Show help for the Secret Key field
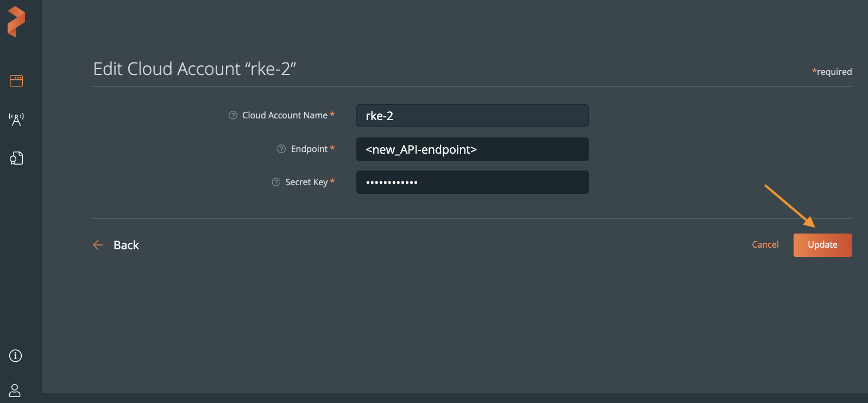This screenshot has width=868, height=403. point(276,182)
